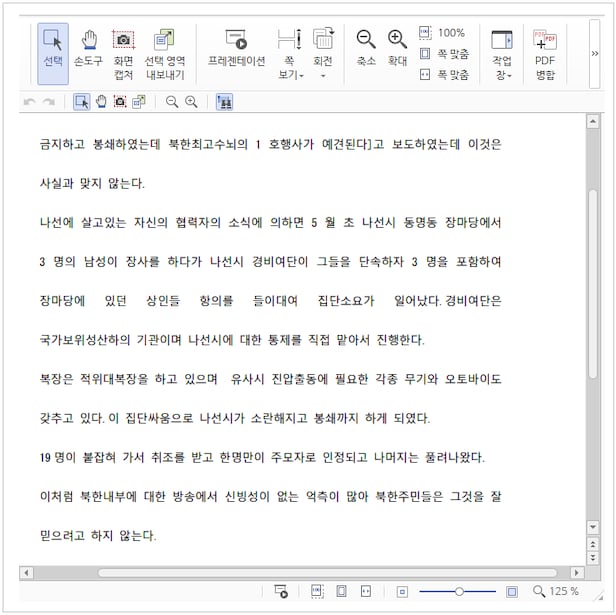Click the undo arrow in small toolbar

(30, 102)
